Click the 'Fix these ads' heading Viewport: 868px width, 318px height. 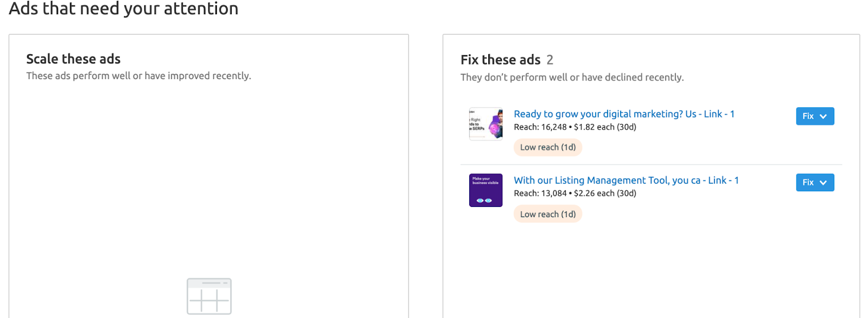[500, 60]
